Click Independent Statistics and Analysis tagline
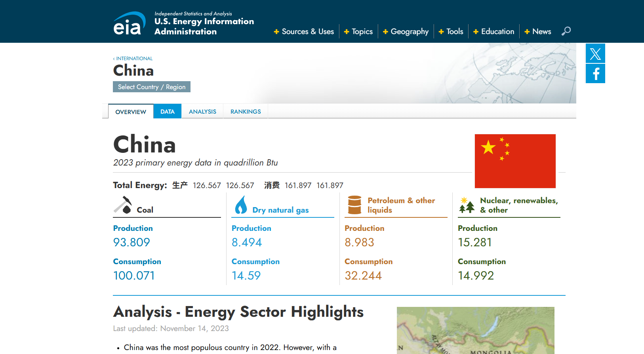The height and width of the screenshot is (354, 644). [x=193, y=13]
